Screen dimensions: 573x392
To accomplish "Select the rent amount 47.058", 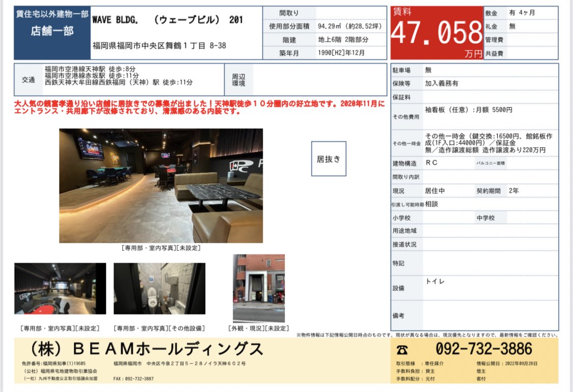I will [436, 33].
